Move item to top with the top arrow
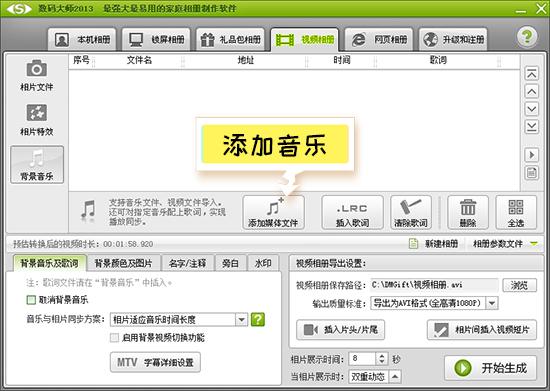 point(532,74)
